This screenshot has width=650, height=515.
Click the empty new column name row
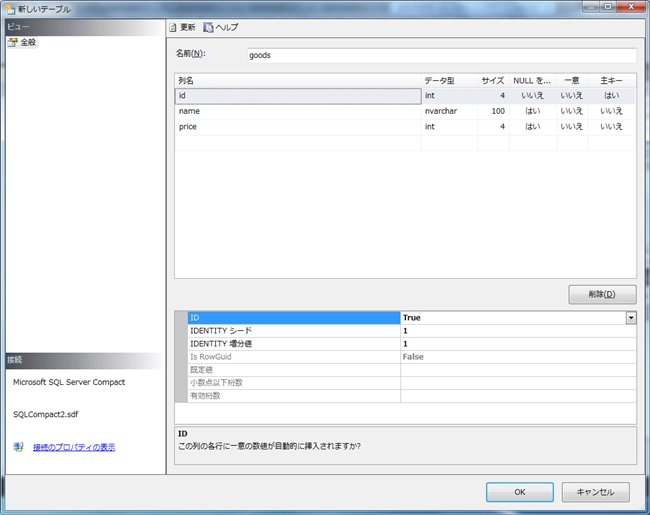(x=298, y=143)
